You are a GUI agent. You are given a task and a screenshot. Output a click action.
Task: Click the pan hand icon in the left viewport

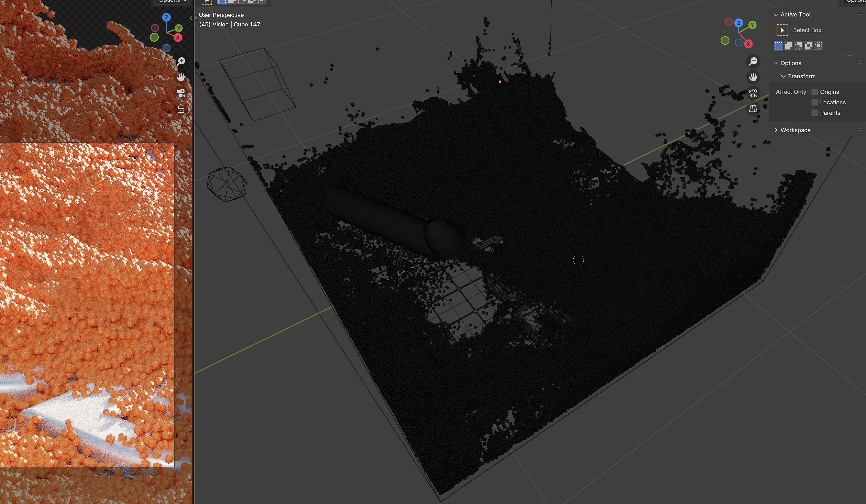pyautogui.click(x=181, y=77)
